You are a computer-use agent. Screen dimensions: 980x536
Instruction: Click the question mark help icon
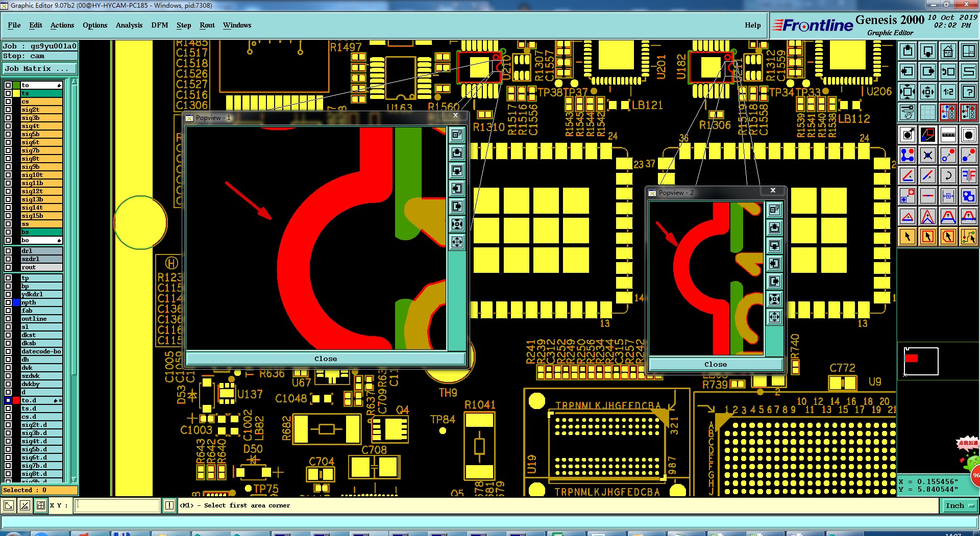[x=968, y=92]
